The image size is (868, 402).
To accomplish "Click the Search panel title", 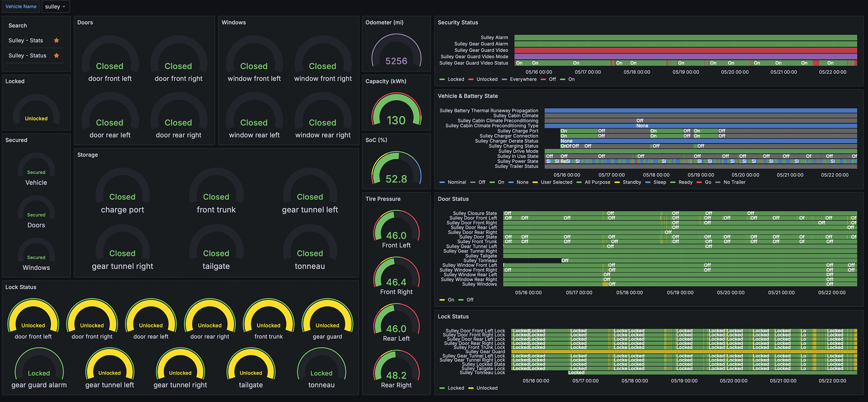I will click(18, 26).
